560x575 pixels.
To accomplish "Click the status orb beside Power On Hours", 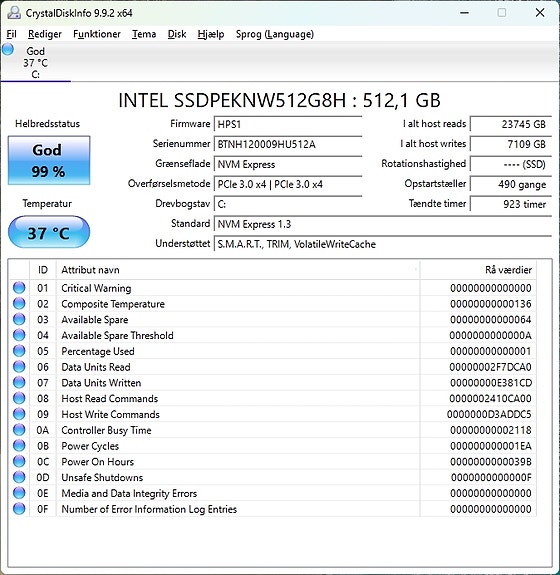I will click(19, 461).
